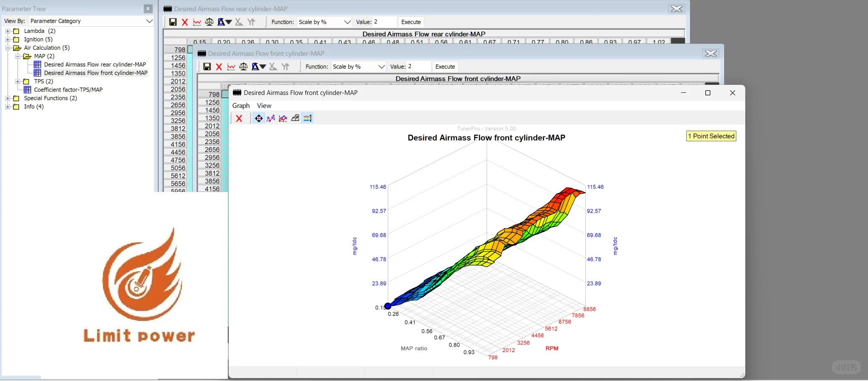Expand the Ignition tree node
Image resolution: width=868 pixels, height=381 pixels.
pos(8,39)
